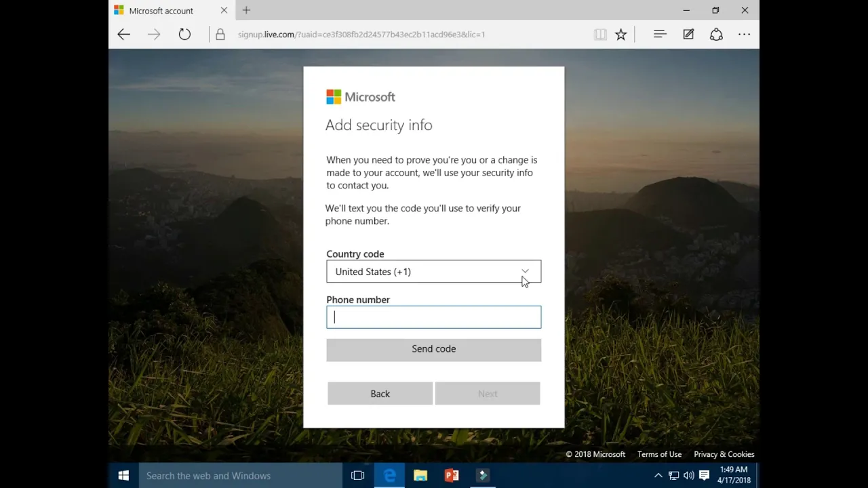This screenshot has height=488, width=868.
Task: Open the Privacy & Cookies link
Action: (x=724, y=454)
